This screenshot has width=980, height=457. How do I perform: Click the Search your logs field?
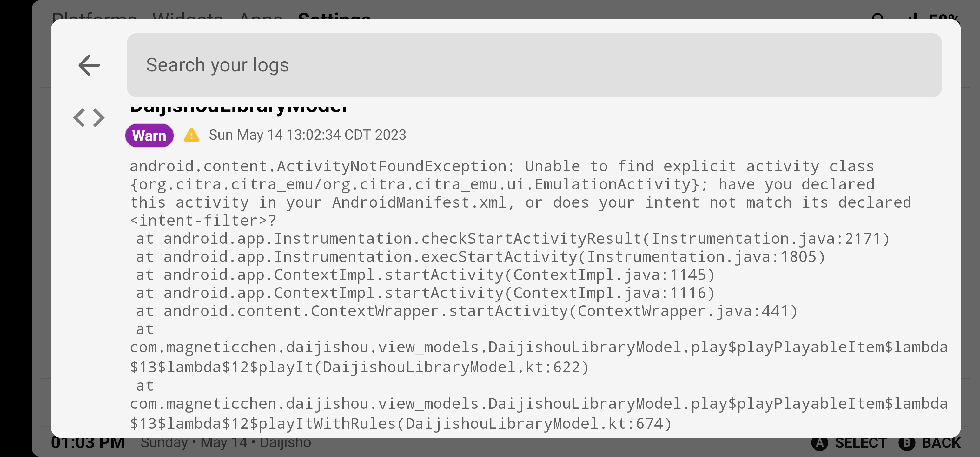coord(533,65)
